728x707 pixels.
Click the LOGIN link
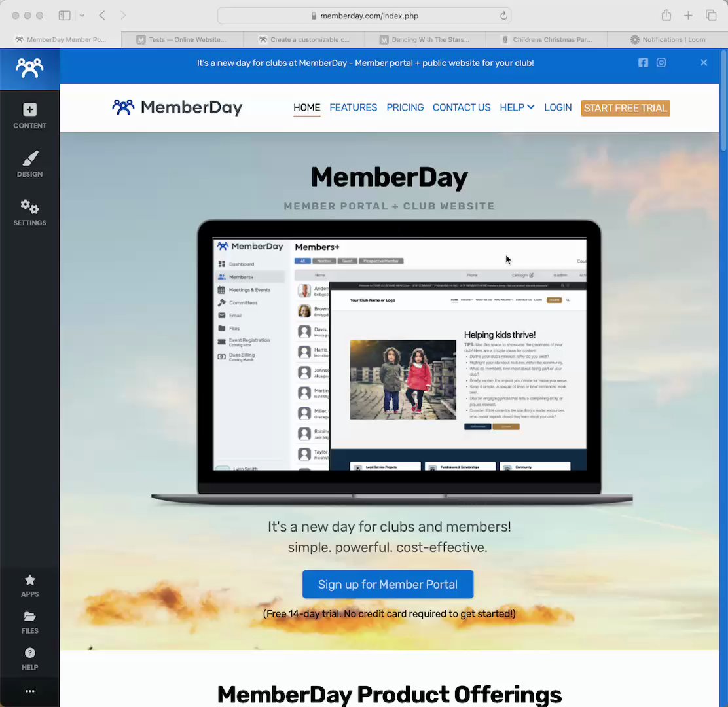[x=558, y=108]
